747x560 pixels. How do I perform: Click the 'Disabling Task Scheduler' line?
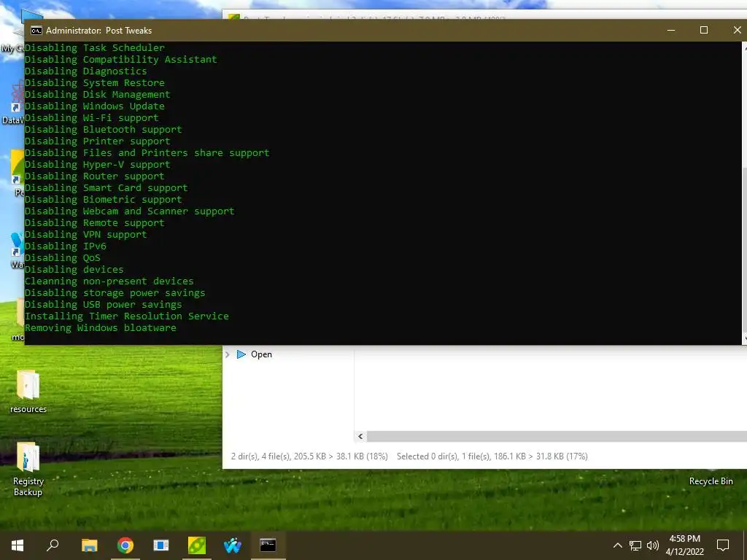[95, 47]
